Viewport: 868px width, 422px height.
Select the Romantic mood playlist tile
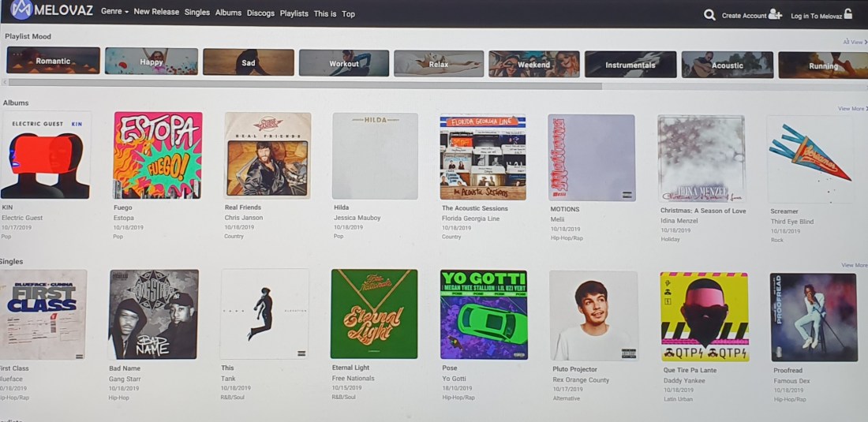click(53, 60)
